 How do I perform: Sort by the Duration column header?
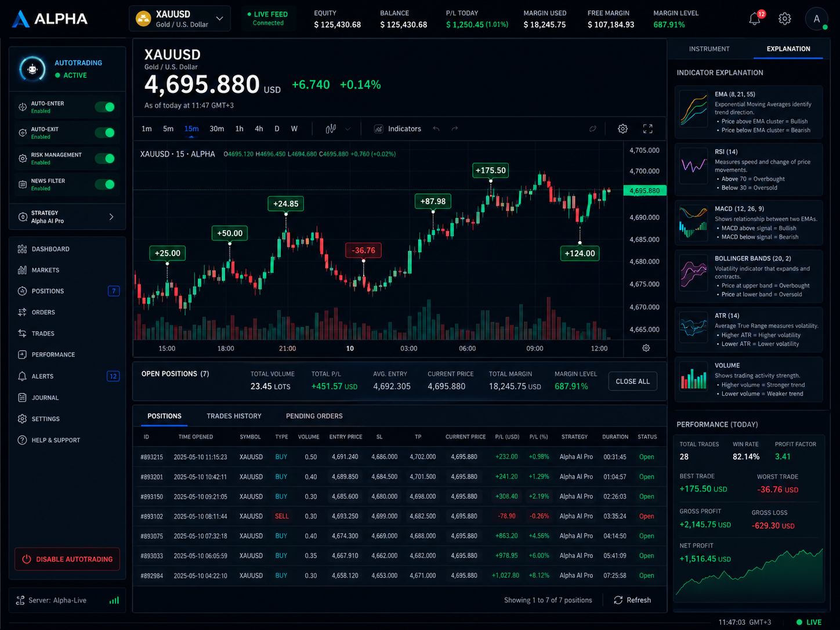(x=615, y=437)
